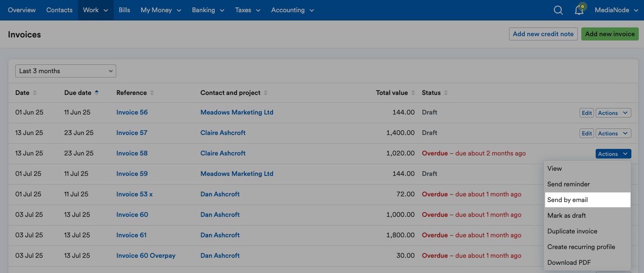644x273 pixels.
Task: Click the 1,020.00 total value cell
Action: (x=401, y=153)
